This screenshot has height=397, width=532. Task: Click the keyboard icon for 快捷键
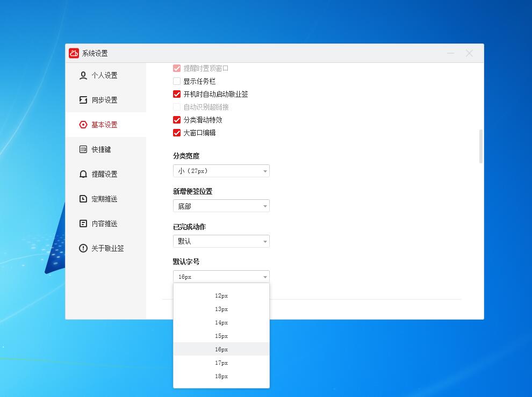(83, 149)
